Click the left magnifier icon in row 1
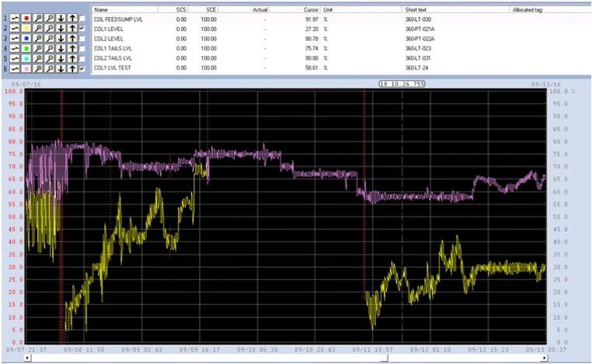Screen dimensions: 592x364 (38, 18)
